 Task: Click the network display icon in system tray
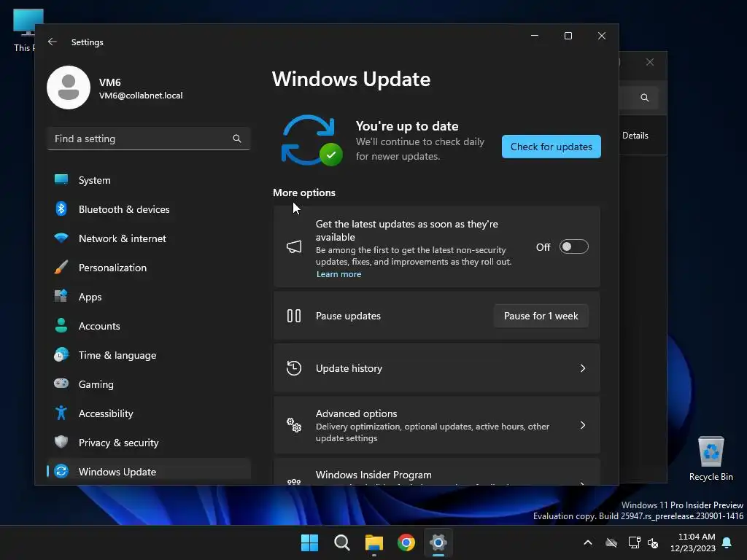point(634,542)
